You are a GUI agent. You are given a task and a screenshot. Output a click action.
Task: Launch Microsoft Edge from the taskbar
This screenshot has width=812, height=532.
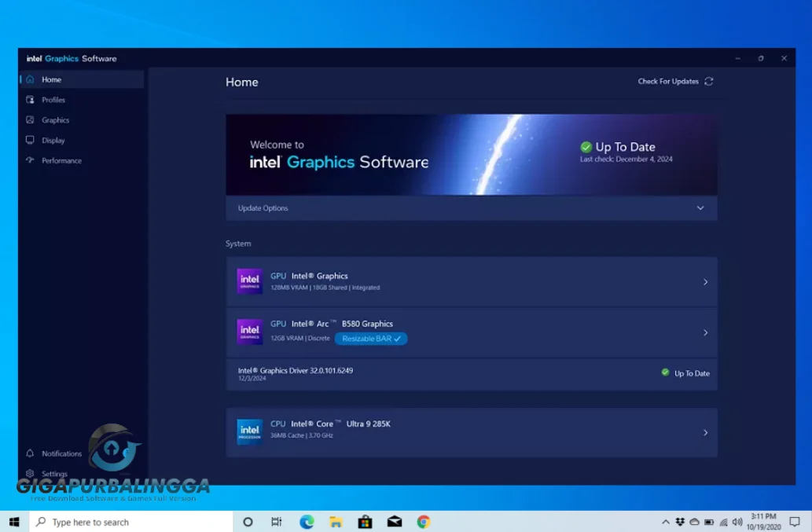click(x=307, y=522)
